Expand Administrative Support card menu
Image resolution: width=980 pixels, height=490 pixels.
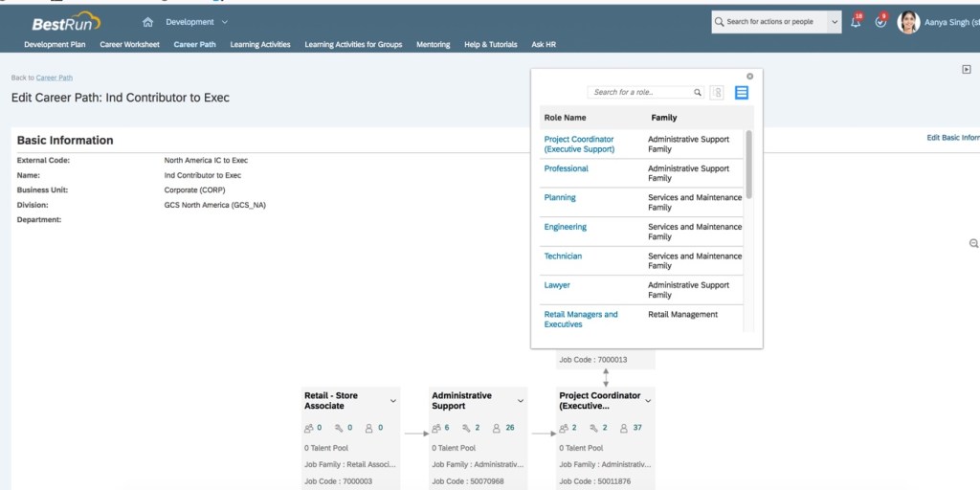coord(521,401)
